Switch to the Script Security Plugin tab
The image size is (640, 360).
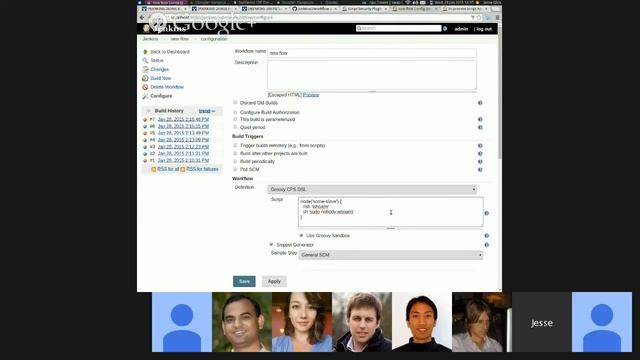[364, 9]
